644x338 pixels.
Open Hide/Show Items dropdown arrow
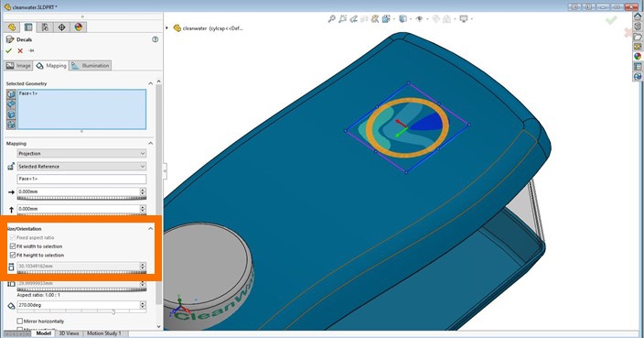click(427, 19)
